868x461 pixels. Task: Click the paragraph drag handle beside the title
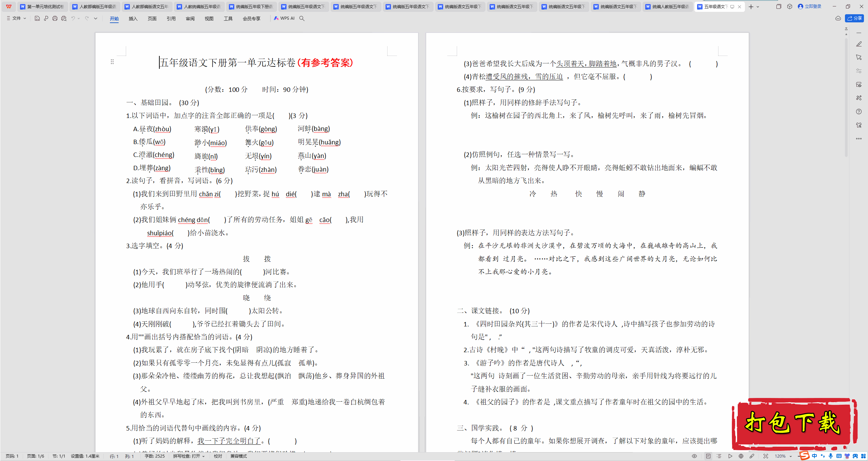tap(112, 62)
